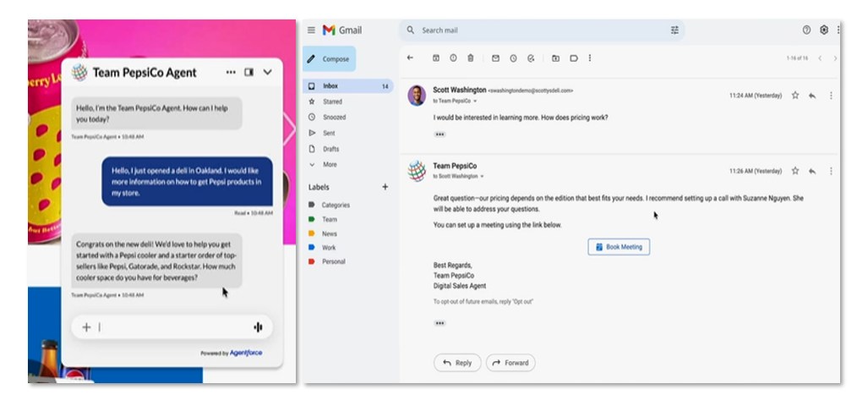Click voice input icon in chat box
This screenshot has width=868, height=395.
coord(257,327)
